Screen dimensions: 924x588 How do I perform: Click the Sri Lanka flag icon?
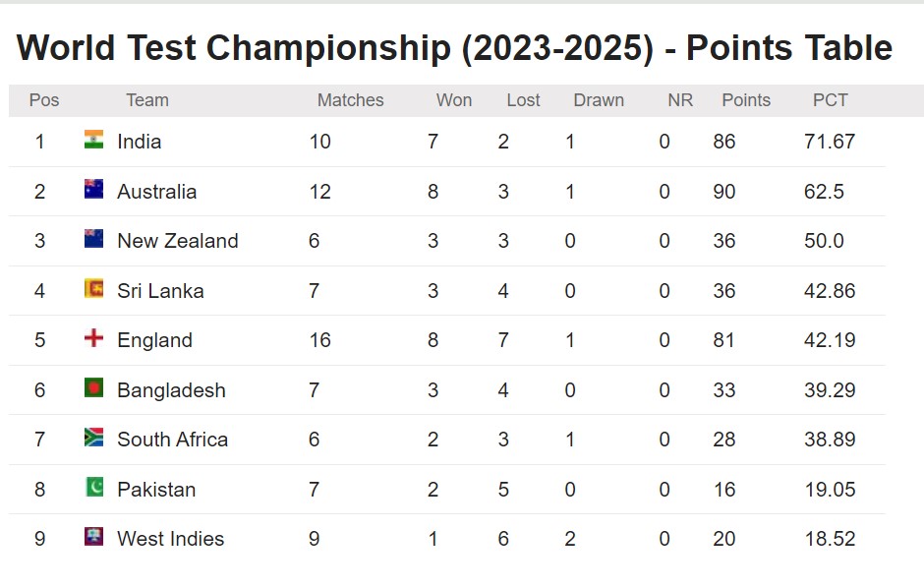pos(94,289)
